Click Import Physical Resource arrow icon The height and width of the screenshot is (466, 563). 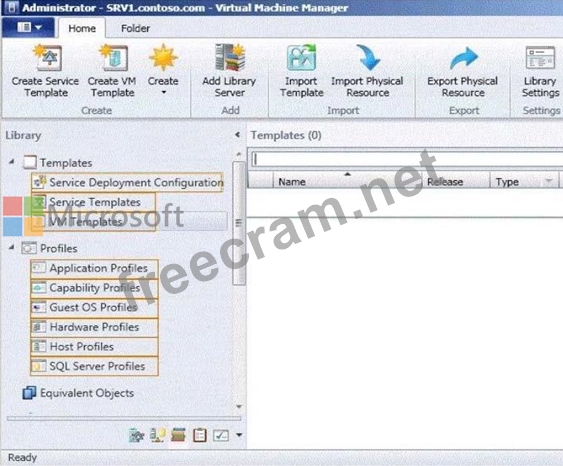(368, 57)
